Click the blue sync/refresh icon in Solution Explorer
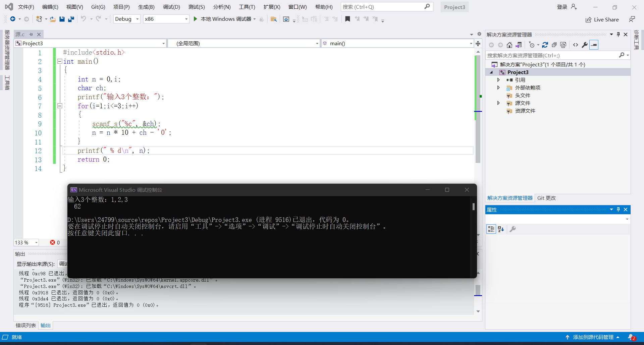 pyautogui.click(x=545, y=45)
